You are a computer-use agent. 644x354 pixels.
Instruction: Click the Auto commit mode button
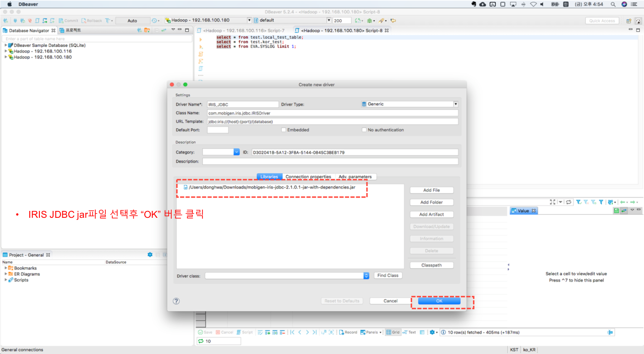[x=132, y=21]
